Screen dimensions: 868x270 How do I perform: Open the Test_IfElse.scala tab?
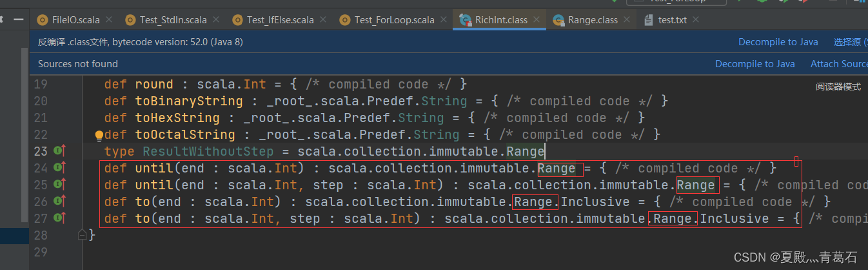tap(279, 20)
